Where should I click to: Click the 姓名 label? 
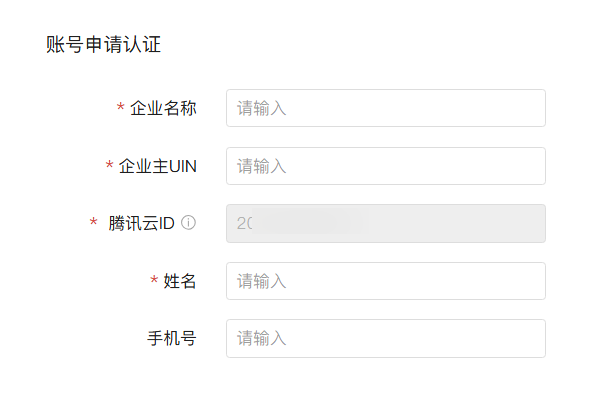(179, 281)
